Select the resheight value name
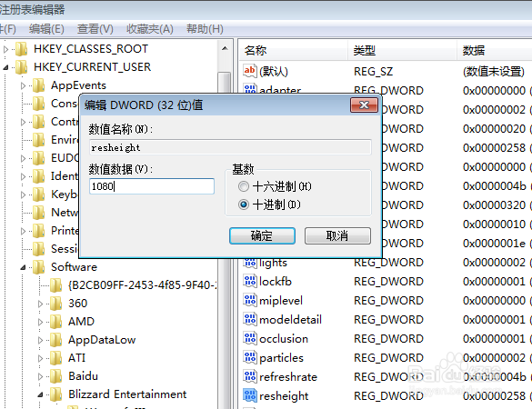This screenshot has width=532, height=409. click(x=284, y=396)
